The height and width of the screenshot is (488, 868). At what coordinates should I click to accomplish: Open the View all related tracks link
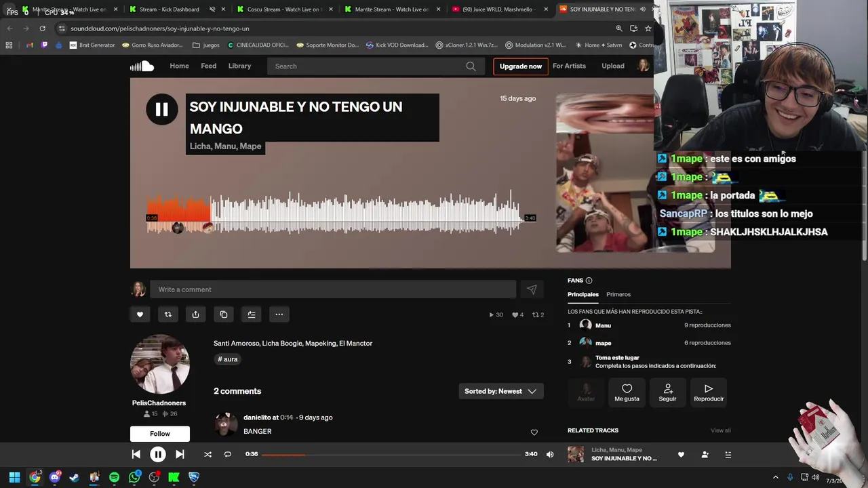[720, 430]
